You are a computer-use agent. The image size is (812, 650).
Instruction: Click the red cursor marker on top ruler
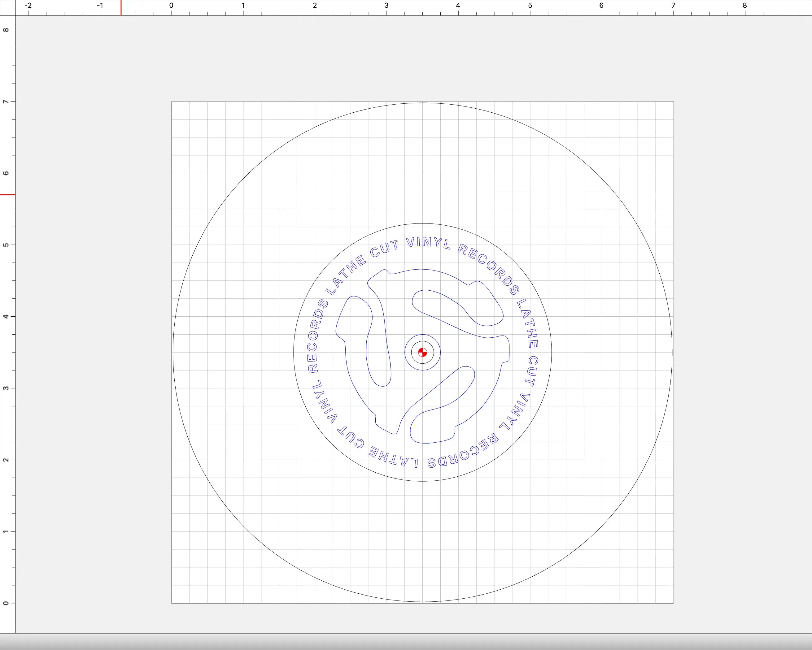121,7
